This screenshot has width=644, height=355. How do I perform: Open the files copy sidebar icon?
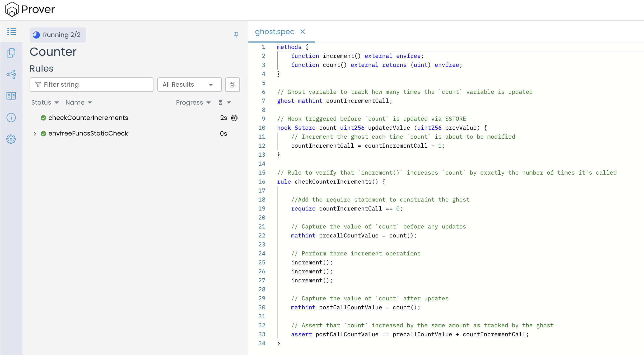pyautogui.click(x=11, y=53)
